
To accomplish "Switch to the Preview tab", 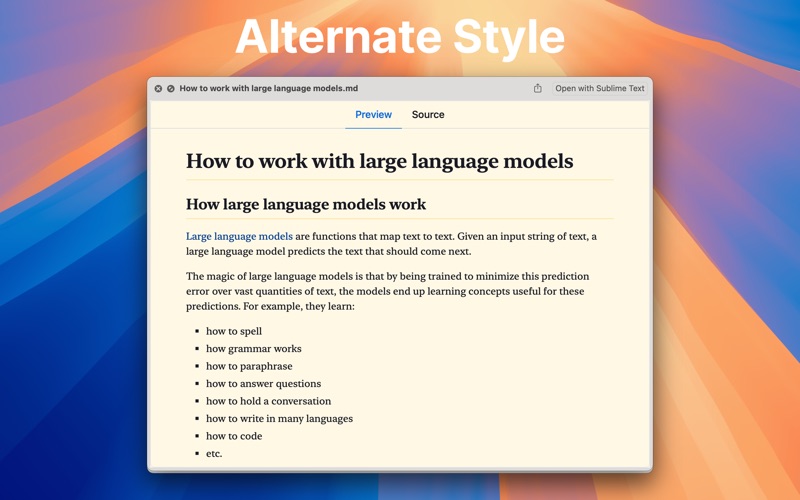I will [373, 115].
